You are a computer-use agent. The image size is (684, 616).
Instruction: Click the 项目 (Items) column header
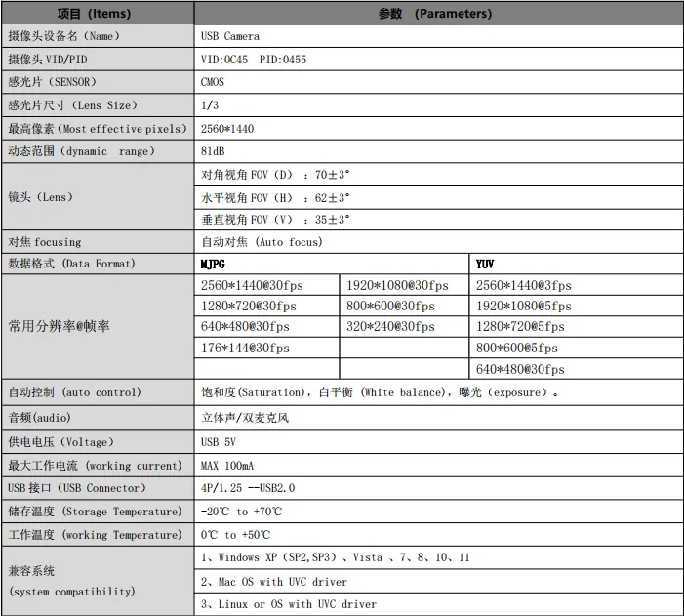98,14
